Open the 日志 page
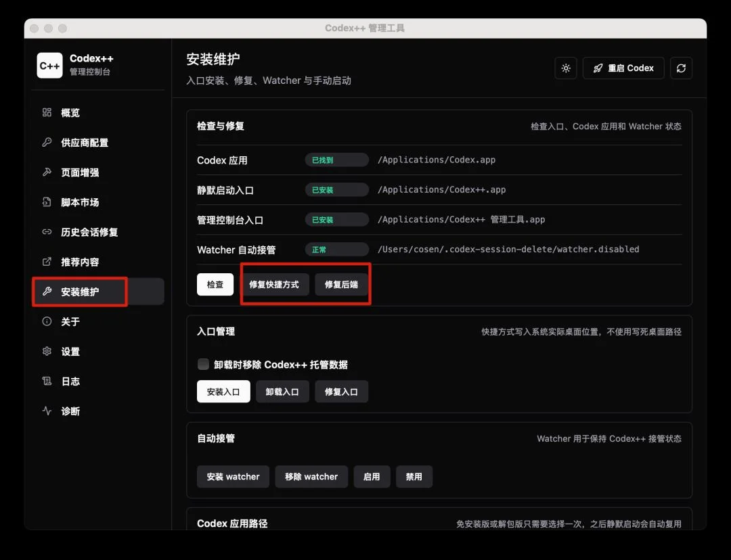The image size is (731, 560). click(98, 381)
